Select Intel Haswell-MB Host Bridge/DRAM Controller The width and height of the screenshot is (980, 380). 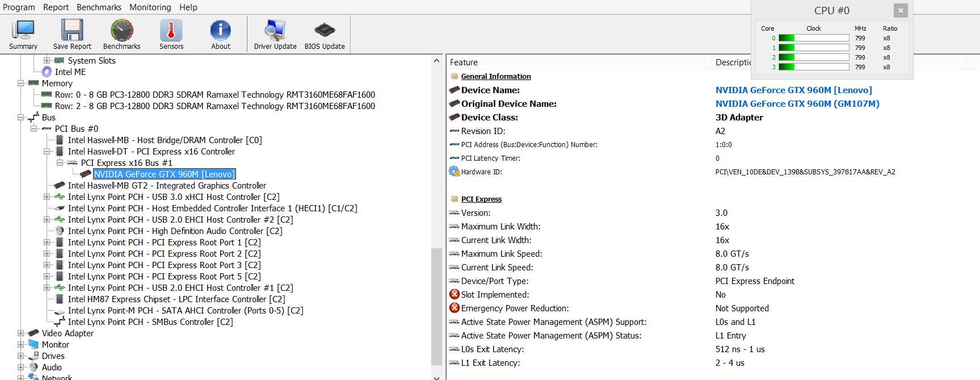165,140
